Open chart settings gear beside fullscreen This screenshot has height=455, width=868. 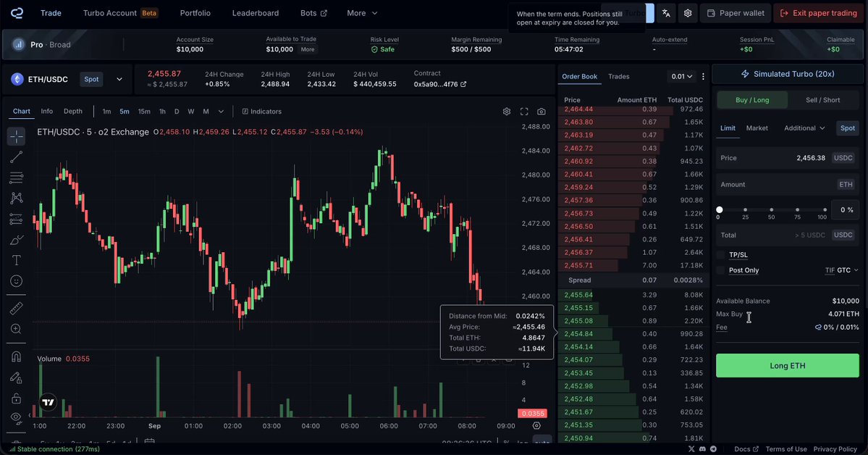coord(507,112)
